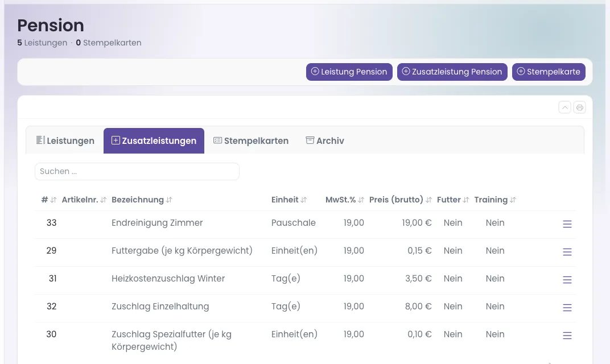Screen dimensions: 610x364
Task: Click the 5 Leistungen count
Action: pyautogui.click(x=42, y=43)
